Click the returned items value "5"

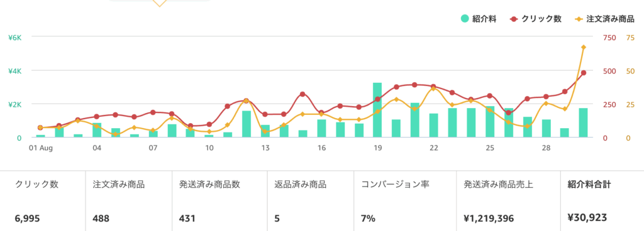tap(277, 218)
